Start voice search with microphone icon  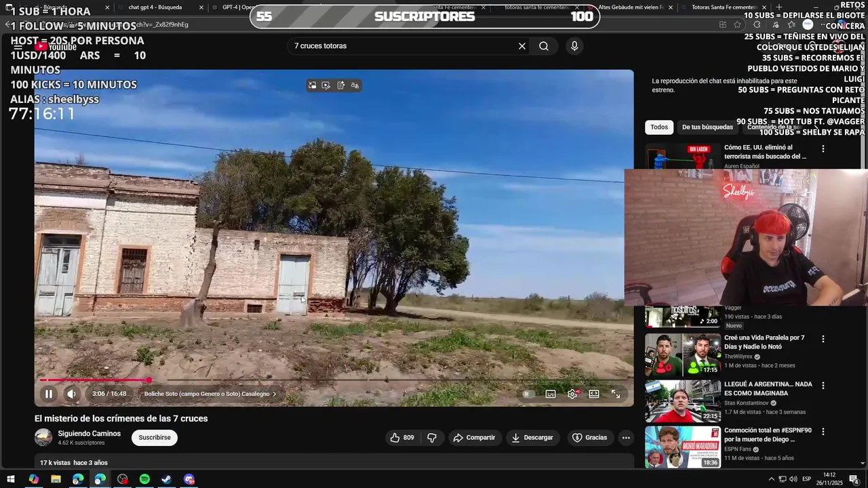coord(574,46)
